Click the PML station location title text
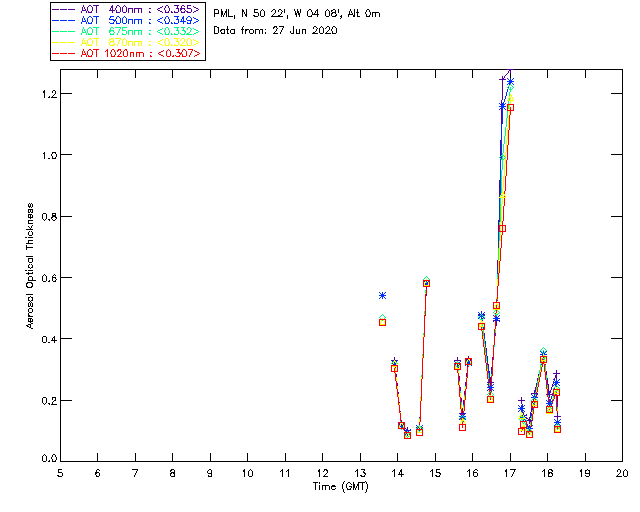This screenshot has height=512, width=640. click(x=297, y=14)
